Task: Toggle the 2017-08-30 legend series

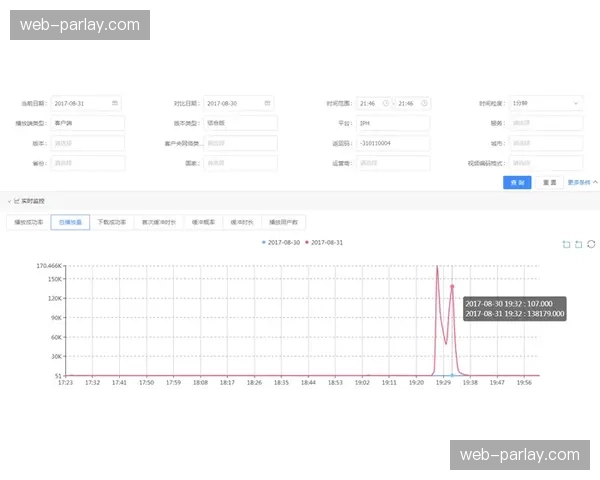Action: 283,242
